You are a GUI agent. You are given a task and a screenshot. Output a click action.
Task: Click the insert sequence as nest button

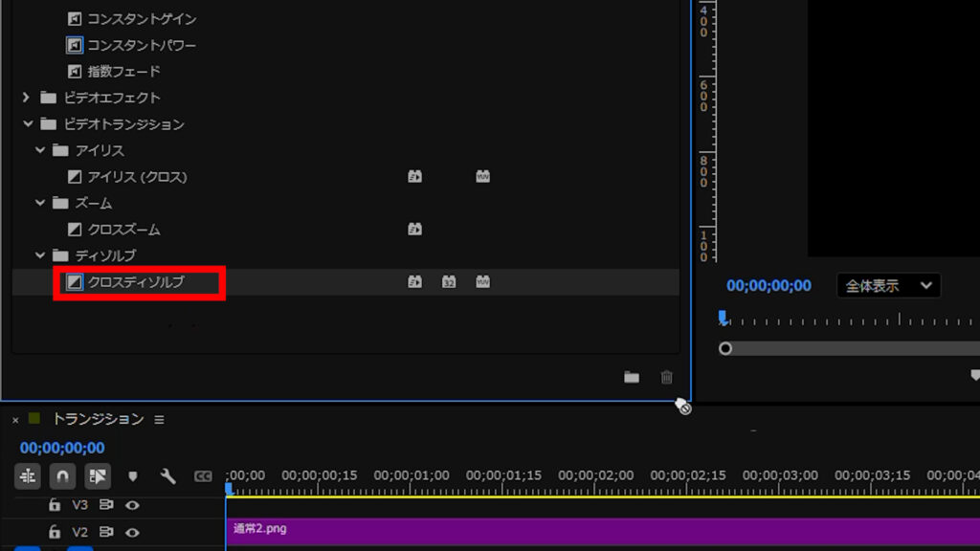[x=28, y=475]
